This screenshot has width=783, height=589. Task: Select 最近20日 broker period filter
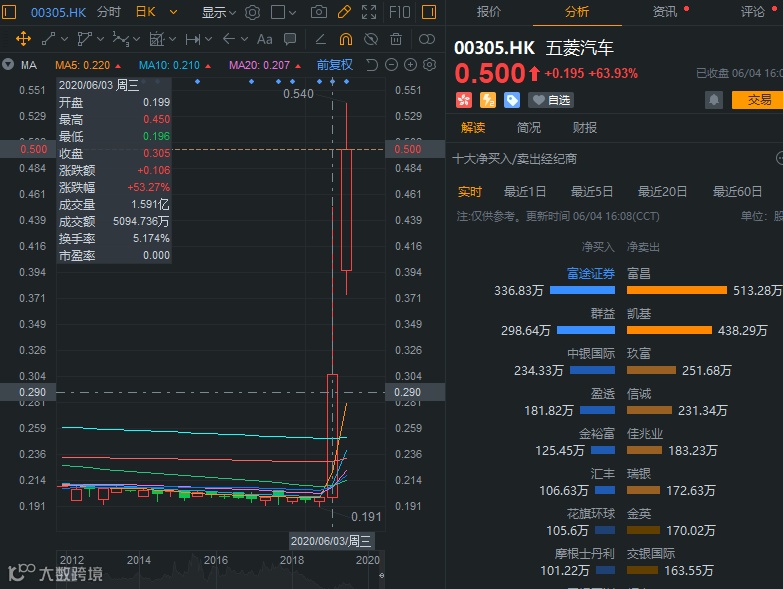[662, 192]
